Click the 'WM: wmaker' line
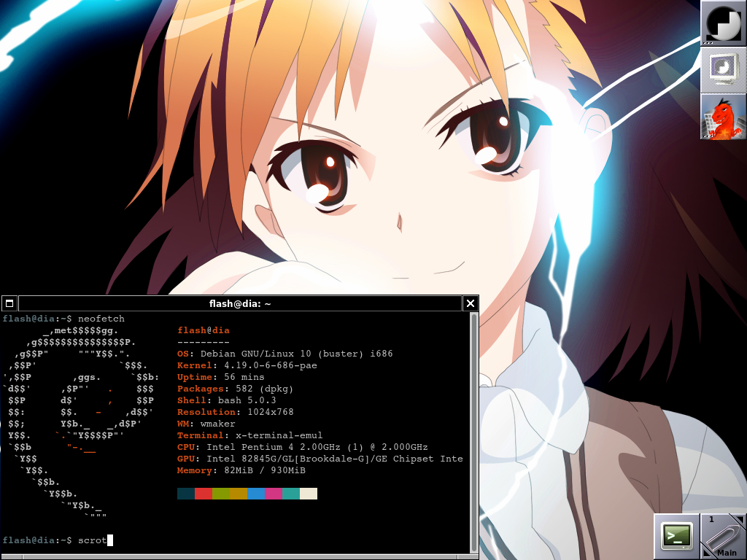Image resolution: width=747 pixels, height=560 pixels. click(x=206, y=424)
